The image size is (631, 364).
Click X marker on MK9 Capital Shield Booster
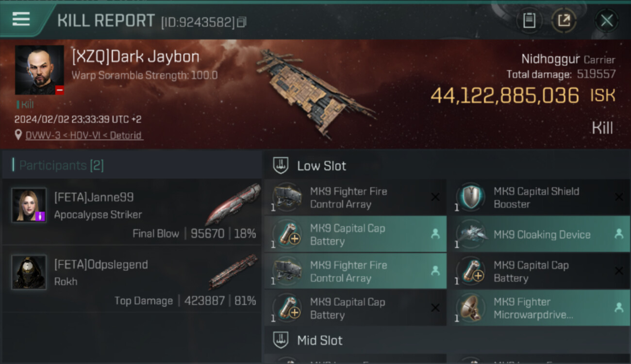pyautogui.click(x=619, y=197)
